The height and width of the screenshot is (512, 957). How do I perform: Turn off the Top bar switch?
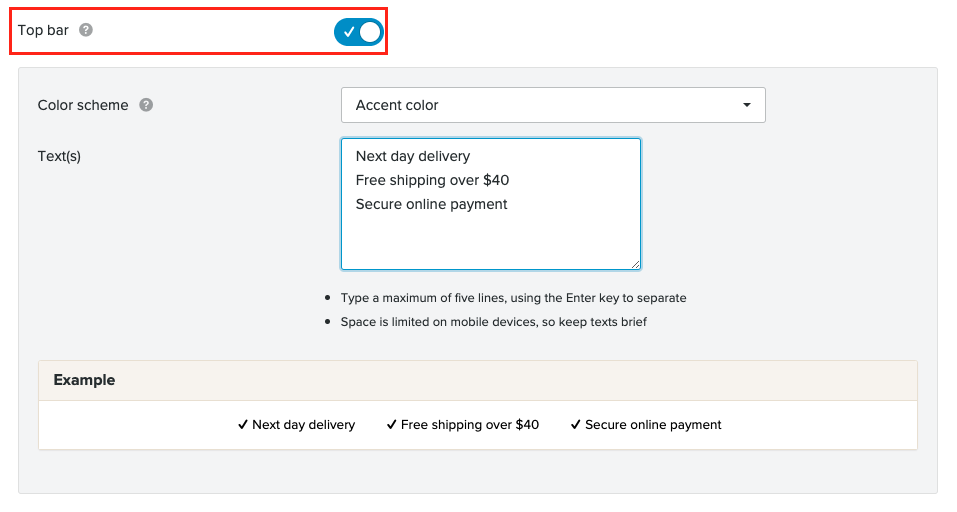click(x=358, y=32)
